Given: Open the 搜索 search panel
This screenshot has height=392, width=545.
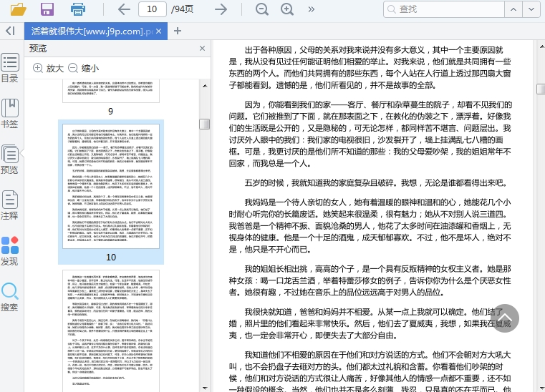Looking at the screenshot, I should click(10, 297).
